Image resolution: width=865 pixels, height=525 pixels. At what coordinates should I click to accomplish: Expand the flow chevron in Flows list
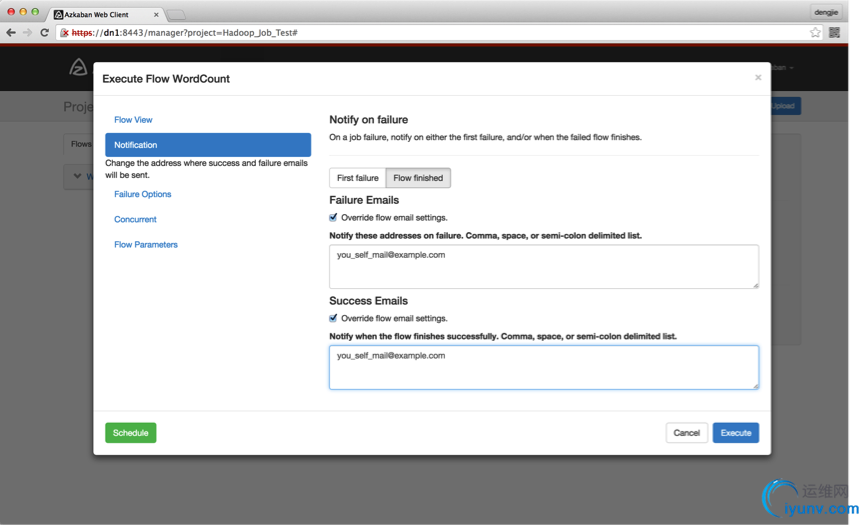point(77,176)
